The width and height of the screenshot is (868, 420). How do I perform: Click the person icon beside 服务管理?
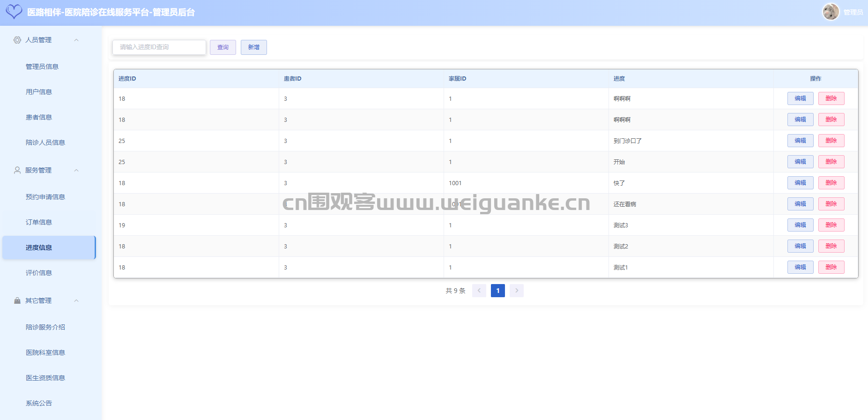17,171
